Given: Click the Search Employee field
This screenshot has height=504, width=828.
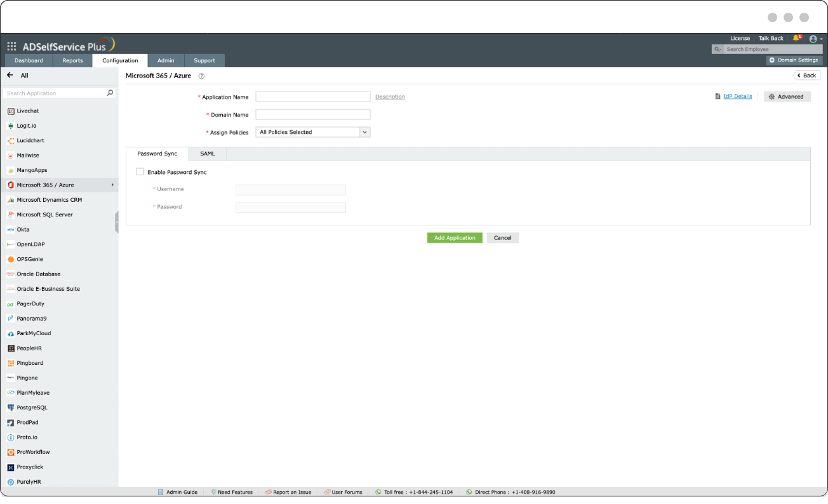Looking at the screenshot, I should [x=773, y=49].
